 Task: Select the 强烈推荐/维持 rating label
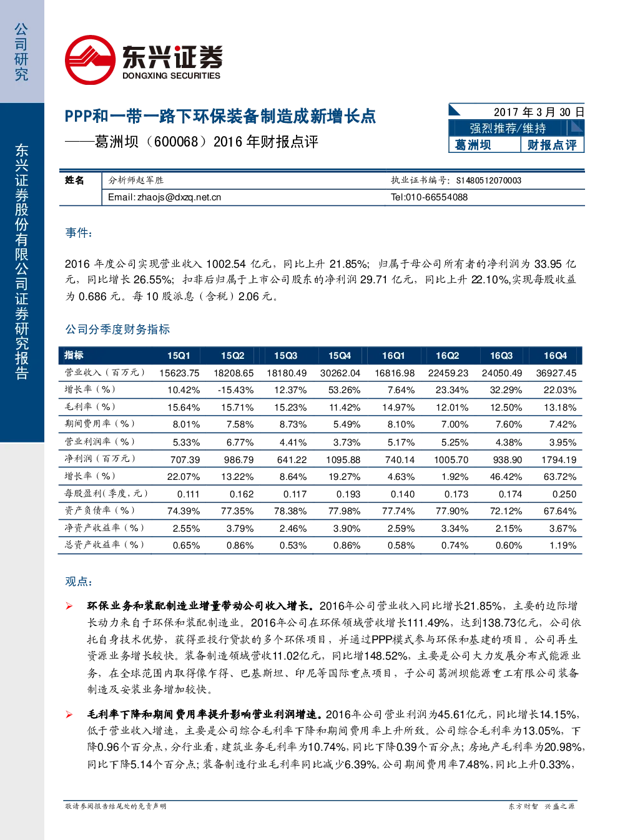[508, 128]
